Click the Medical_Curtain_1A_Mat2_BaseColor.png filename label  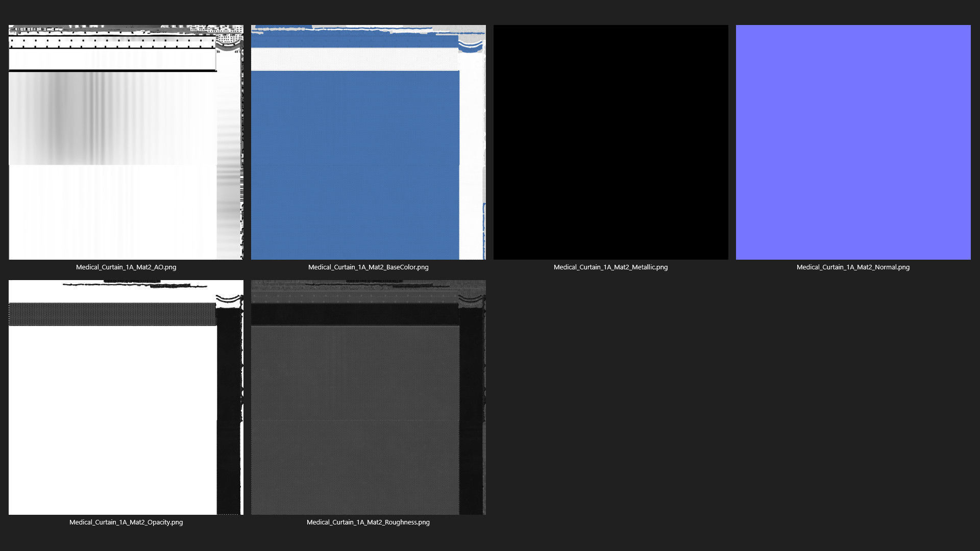pyautogui.click(x=368, y=267)
